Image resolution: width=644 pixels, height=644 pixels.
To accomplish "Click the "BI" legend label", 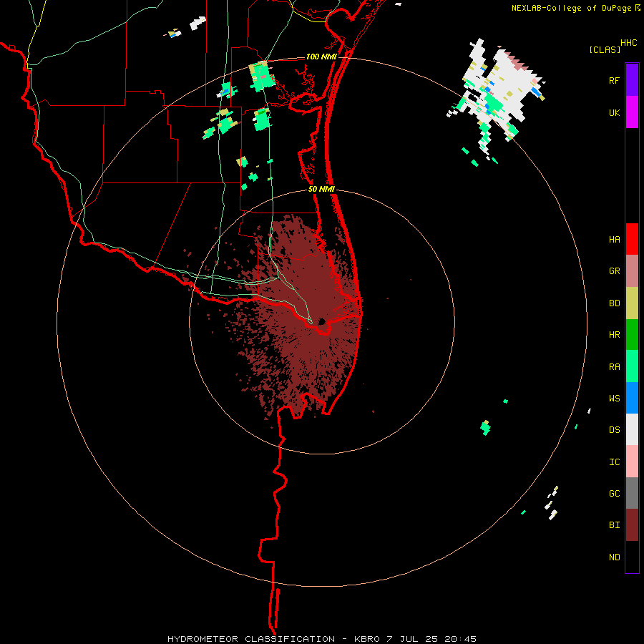I will (614, 525).
